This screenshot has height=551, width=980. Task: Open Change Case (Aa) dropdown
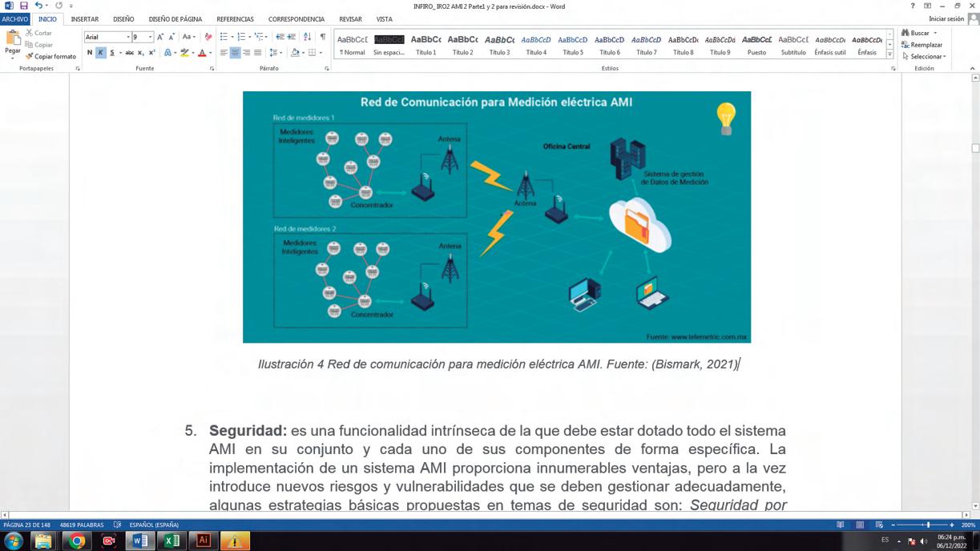coord(188,37)
